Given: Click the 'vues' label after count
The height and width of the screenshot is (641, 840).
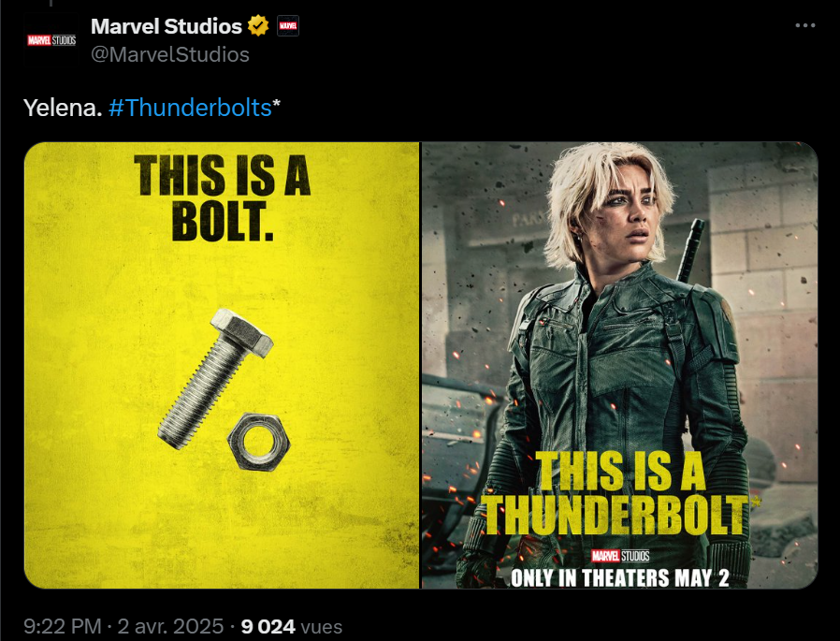Looking at the screenshot, I should [322, 626].
